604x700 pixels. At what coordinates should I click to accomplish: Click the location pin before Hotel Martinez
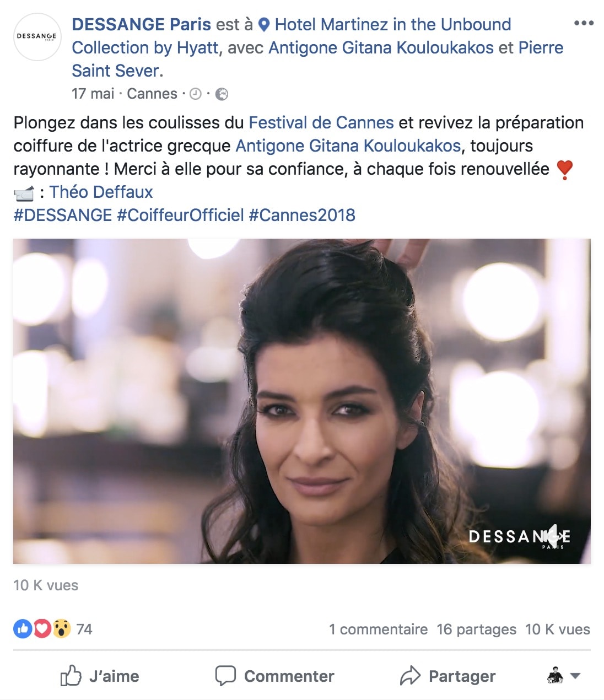click(264, 25)
